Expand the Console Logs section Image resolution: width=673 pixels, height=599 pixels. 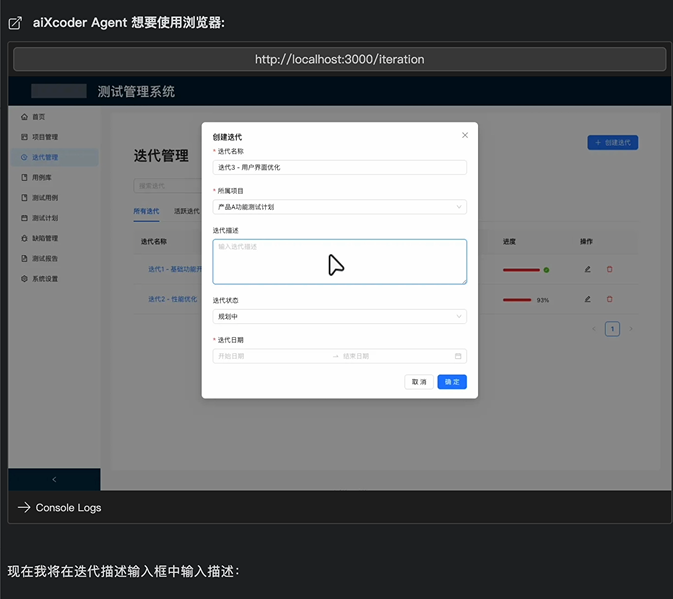point(60,508)
